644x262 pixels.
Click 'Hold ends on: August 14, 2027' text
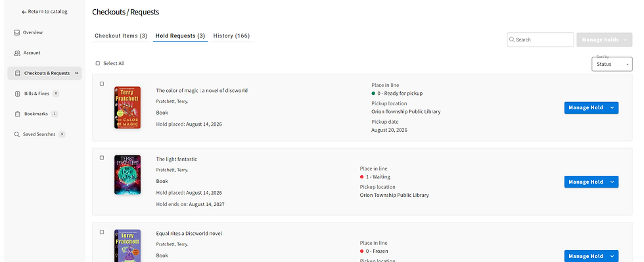coord(190,205)
